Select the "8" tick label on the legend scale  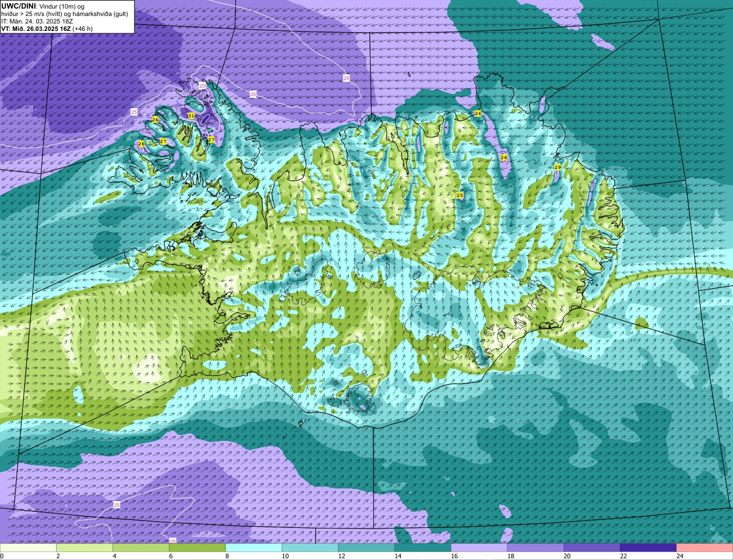pos(226,556)
